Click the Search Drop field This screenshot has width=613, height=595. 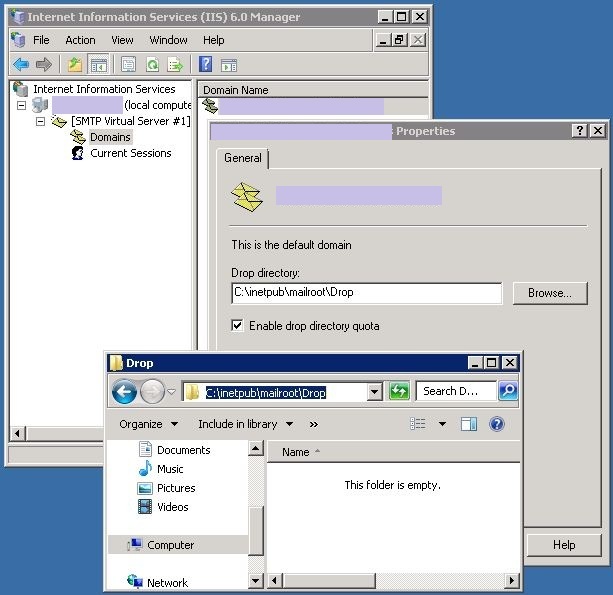coord(456,391)
